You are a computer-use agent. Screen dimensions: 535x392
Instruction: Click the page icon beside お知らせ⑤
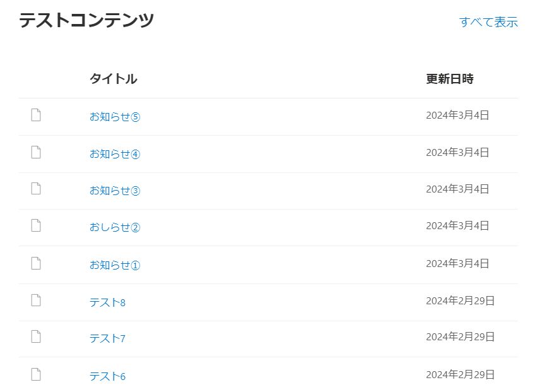pos(36,115)
